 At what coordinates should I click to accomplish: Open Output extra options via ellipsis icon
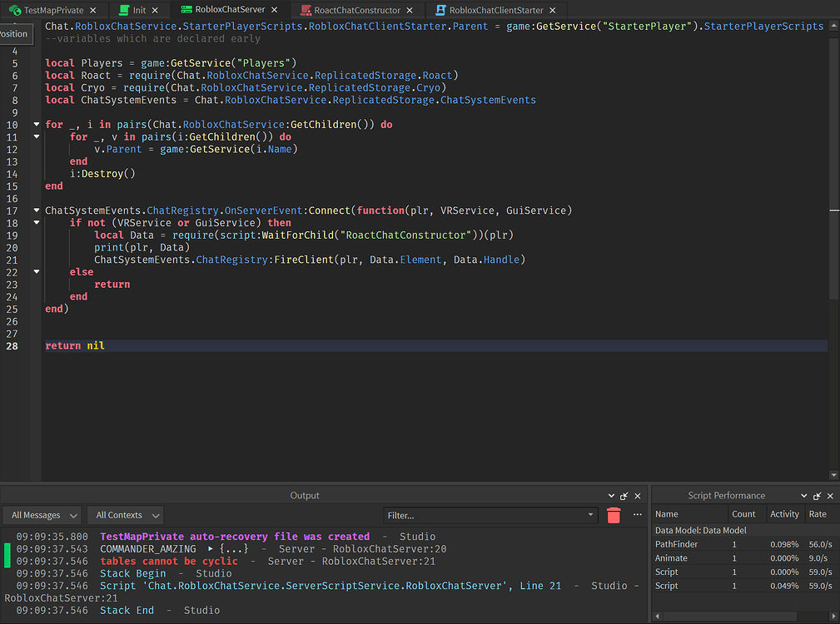[x=637, y=515]
